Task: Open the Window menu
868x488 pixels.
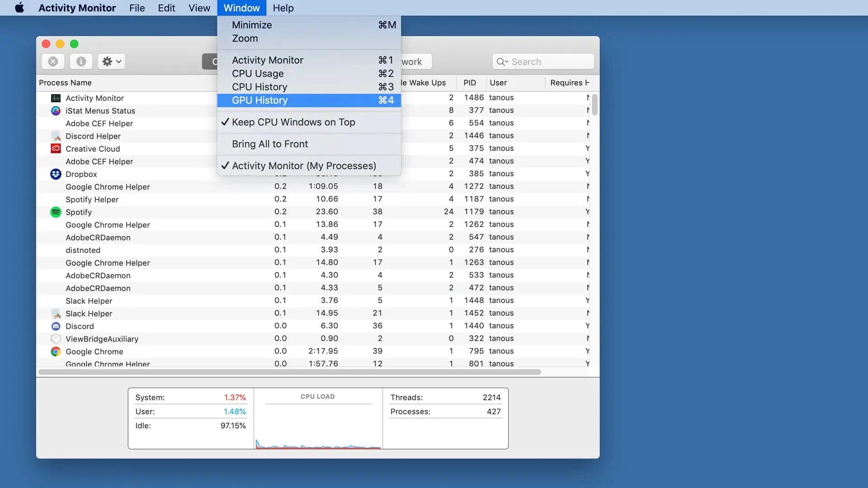Action: pos(241,8)
